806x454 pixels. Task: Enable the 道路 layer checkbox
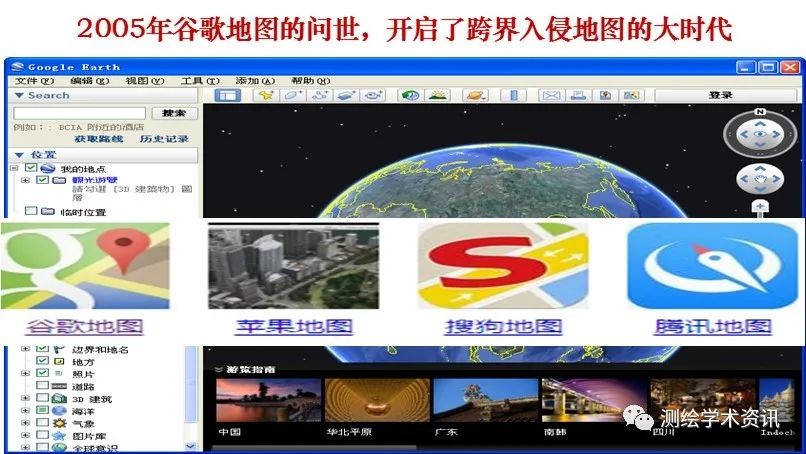point(43,386)
